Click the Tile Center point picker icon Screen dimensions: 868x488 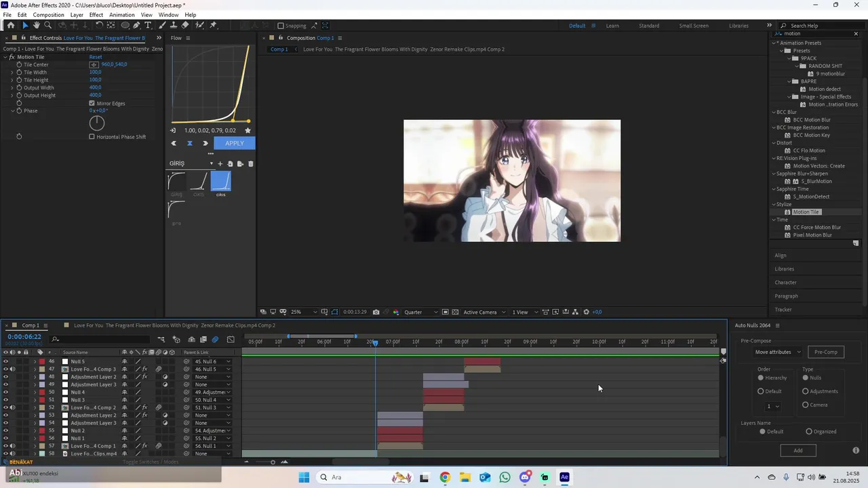coord(94,64)
